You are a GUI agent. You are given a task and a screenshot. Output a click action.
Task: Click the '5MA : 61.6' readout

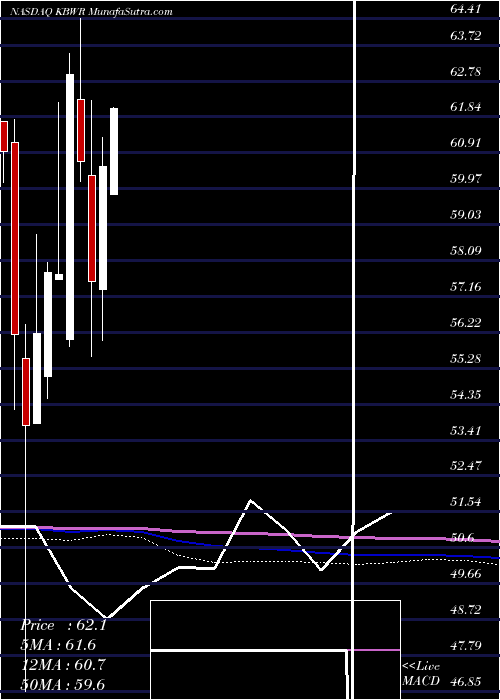(58, 645)
